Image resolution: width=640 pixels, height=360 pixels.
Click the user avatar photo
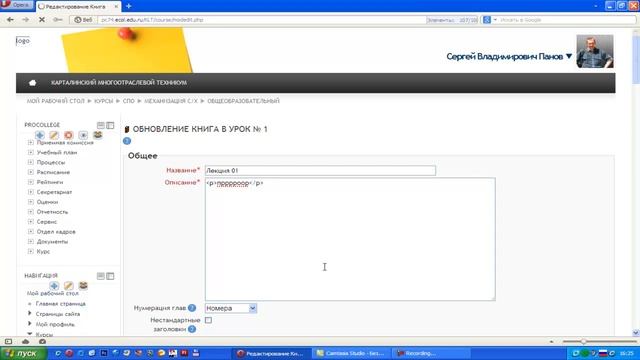pos(595,51)
